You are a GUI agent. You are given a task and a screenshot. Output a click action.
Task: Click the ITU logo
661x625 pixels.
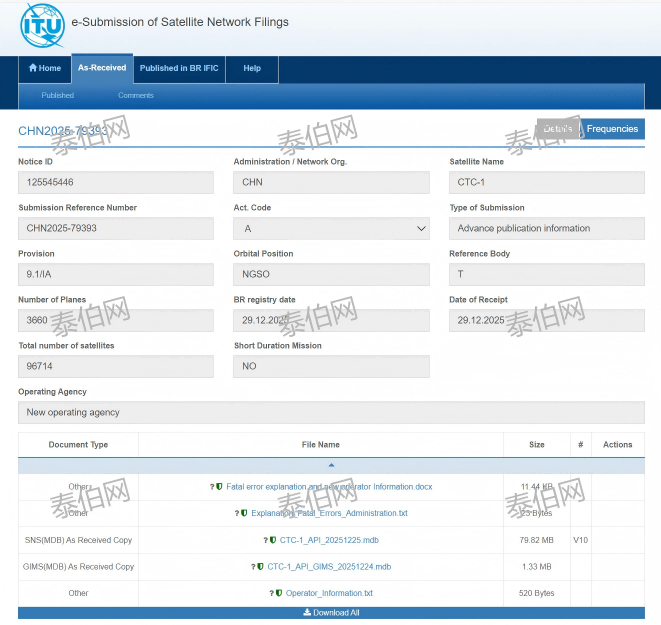pos(42,24)
